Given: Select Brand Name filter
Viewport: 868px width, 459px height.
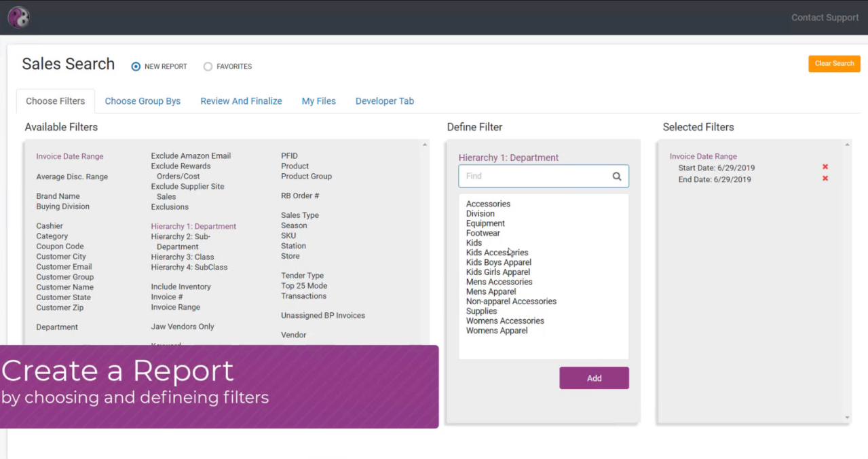Looking at the screenshot, I should [58, 196].
